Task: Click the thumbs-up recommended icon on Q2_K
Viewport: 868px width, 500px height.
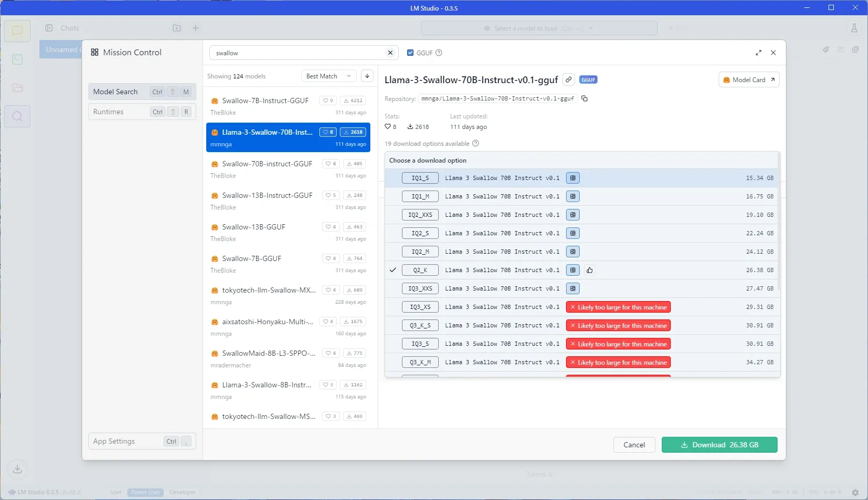Action: pyautogui.click(x=590, y=270)
